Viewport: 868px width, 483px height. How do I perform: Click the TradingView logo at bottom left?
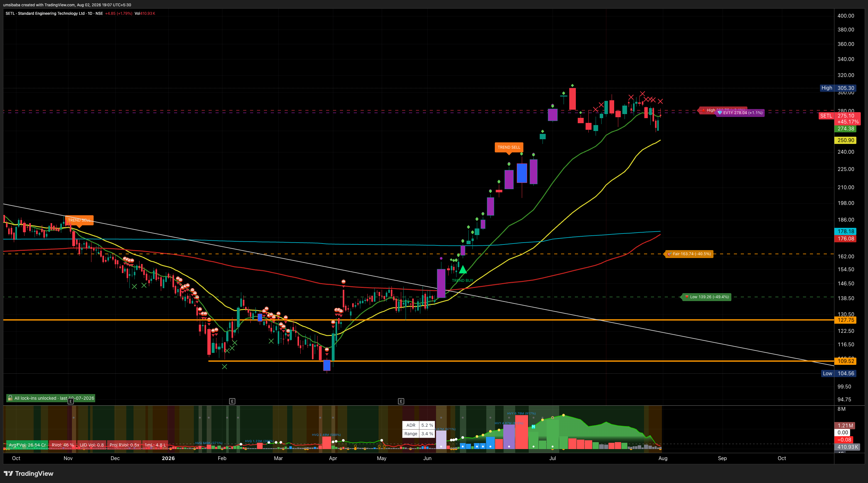pyautogui.click(x=29, y=474)
